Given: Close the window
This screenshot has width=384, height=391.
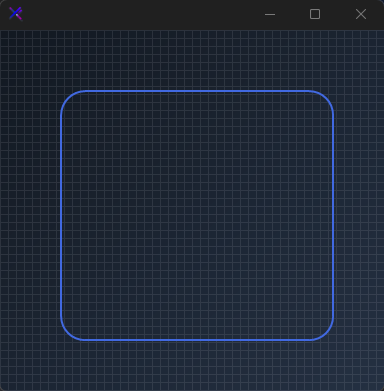Looking at the screenshot, I should pyautogui.click(x=361, y=14).
